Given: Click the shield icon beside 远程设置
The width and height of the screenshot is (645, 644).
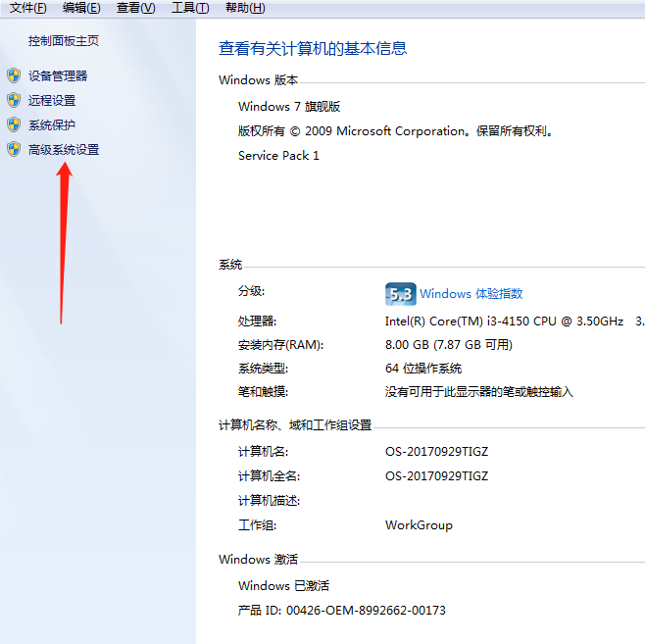Looking at the screenshot, I should tap(14, 100).
